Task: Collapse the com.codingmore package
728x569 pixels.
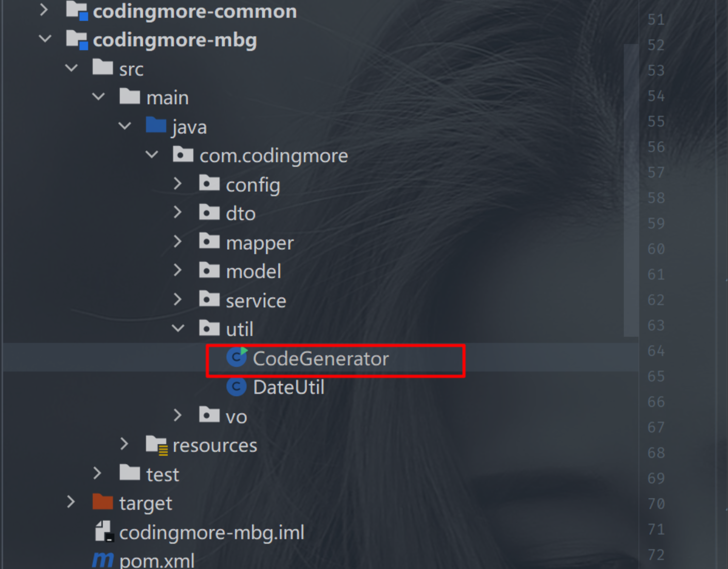Action: click(x=151, y=154)
